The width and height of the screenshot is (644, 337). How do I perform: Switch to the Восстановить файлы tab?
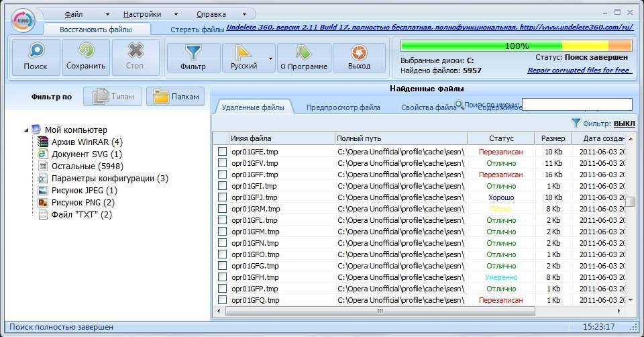[96, 30]
